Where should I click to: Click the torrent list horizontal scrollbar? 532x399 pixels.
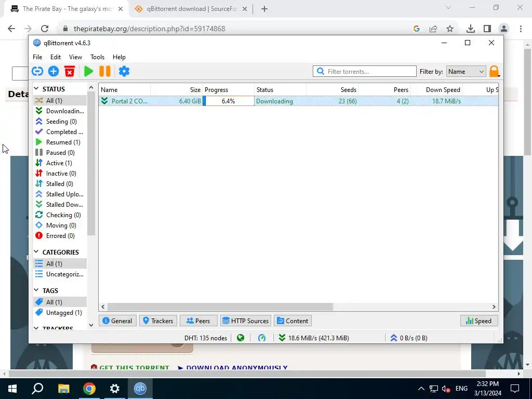(220, 307)
